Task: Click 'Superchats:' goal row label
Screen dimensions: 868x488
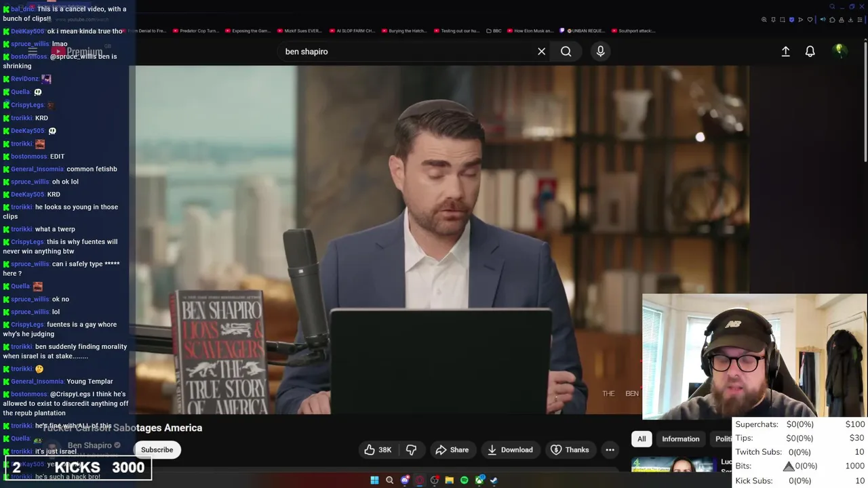Action: point(757,424)
